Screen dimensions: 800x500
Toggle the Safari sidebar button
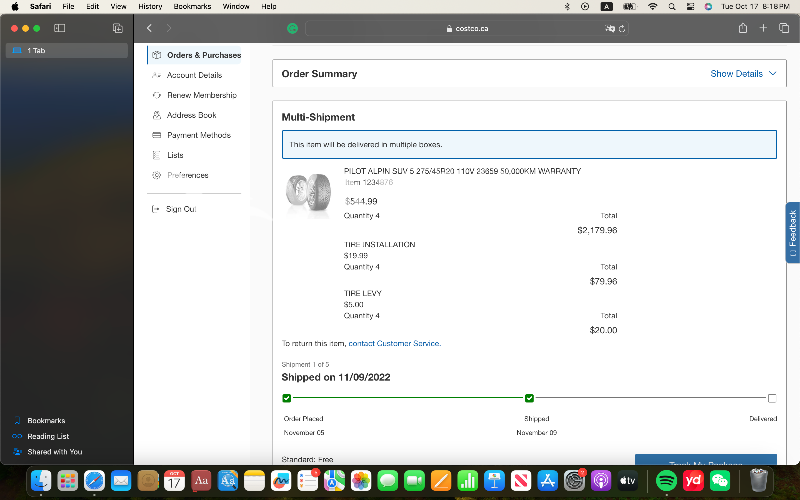pyautogui.click(x=59, y=28)
